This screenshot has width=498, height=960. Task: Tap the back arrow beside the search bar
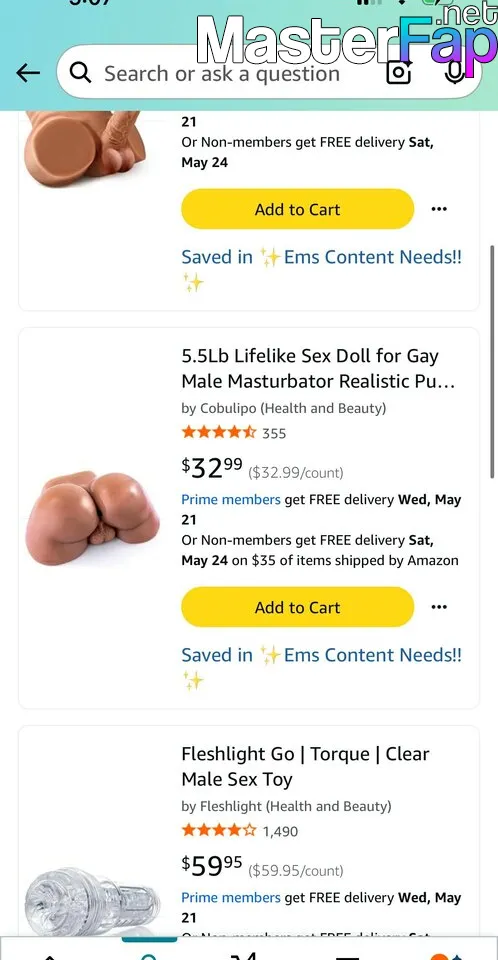[x=28, y=73]
